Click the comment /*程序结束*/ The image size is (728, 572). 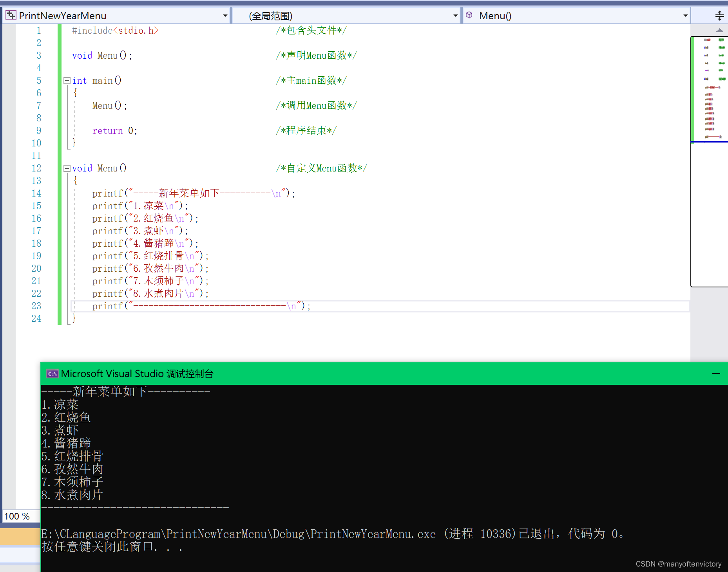[x=306, y=131]
